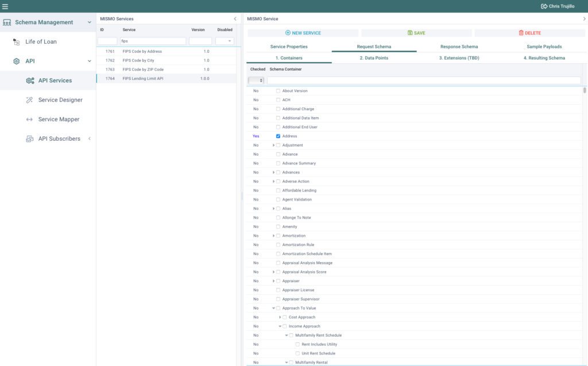Click the Service Mapper arrows icon
Image resolution: width=588 pixels, height=366 pixels.
click(x=29, y=120)
